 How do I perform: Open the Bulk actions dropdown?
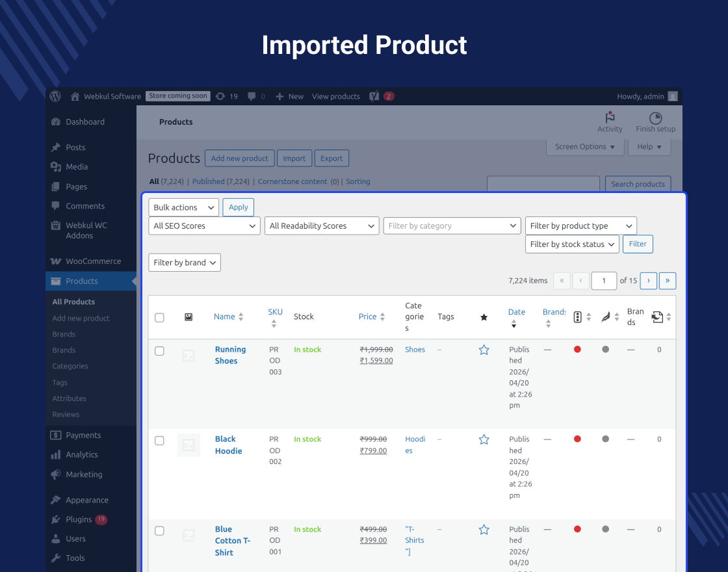183,207
